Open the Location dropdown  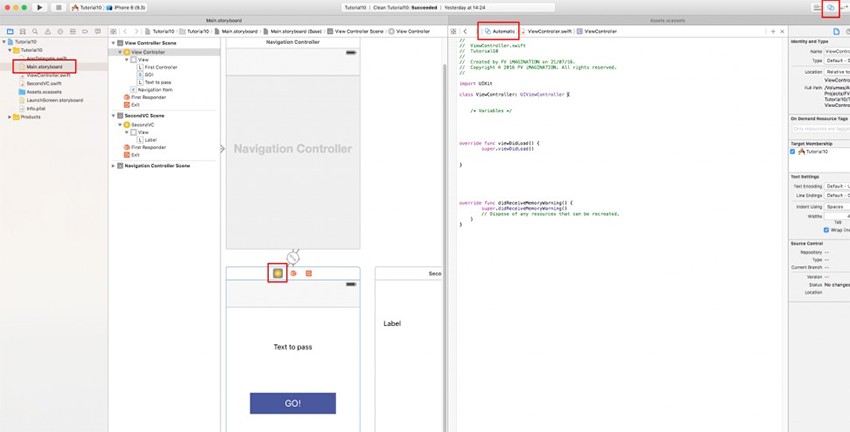pyautogui.click(x=837, y=72)
